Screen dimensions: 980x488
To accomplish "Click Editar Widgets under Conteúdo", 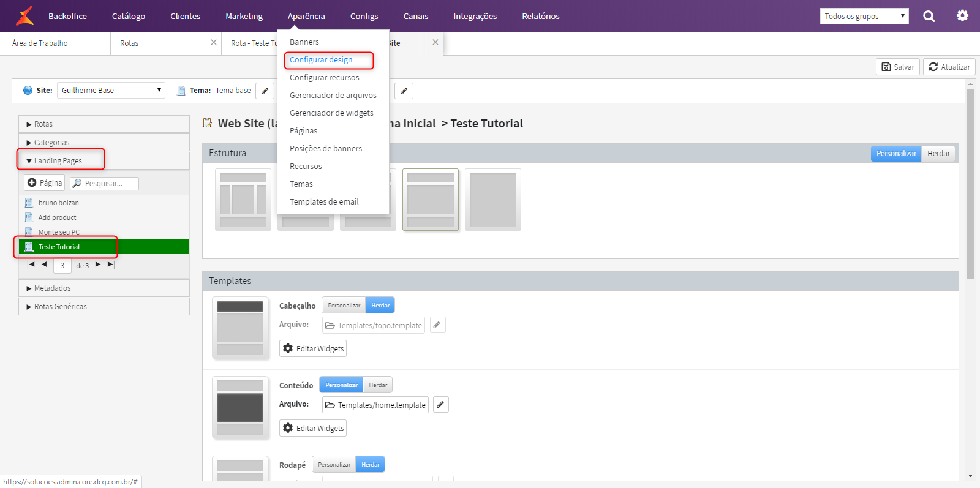I will [x=313, y=428].
